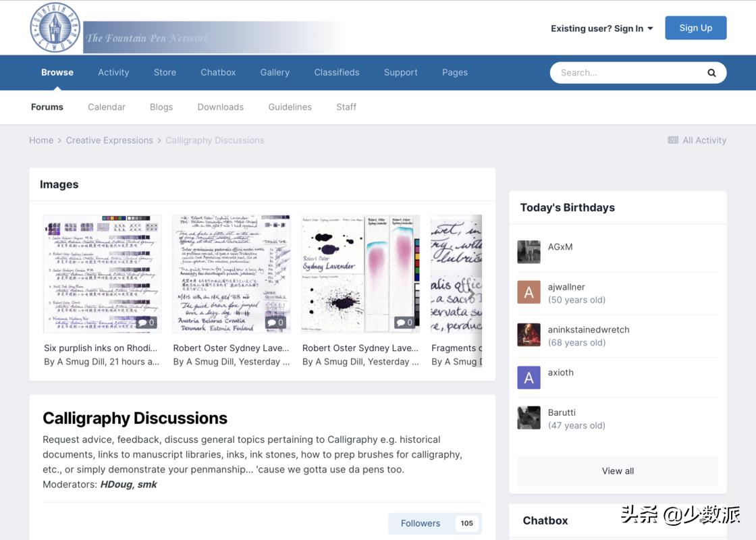Click ajwallner's orange letter avatar
The width and height of the screenshot is (756, 540).
click(x=529, y=292)
